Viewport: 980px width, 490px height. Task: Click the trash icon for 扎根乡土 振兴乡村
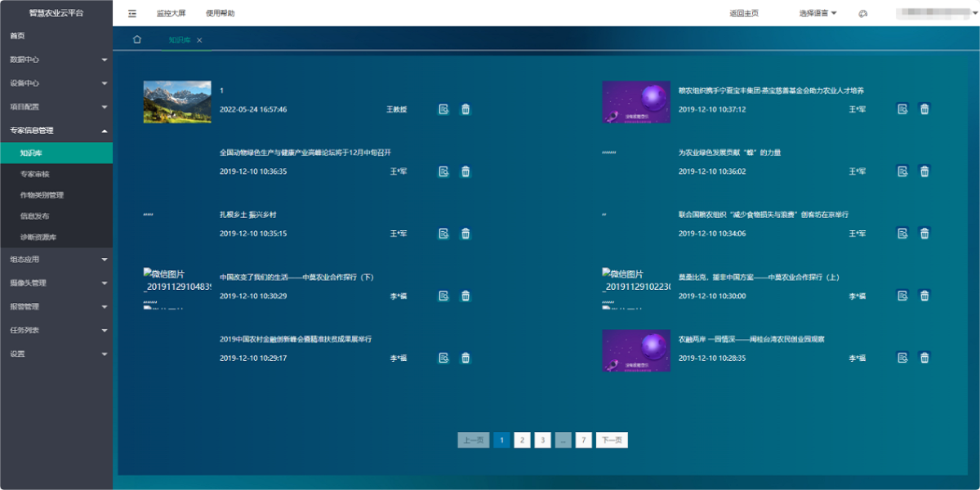[x=465, y=234]
